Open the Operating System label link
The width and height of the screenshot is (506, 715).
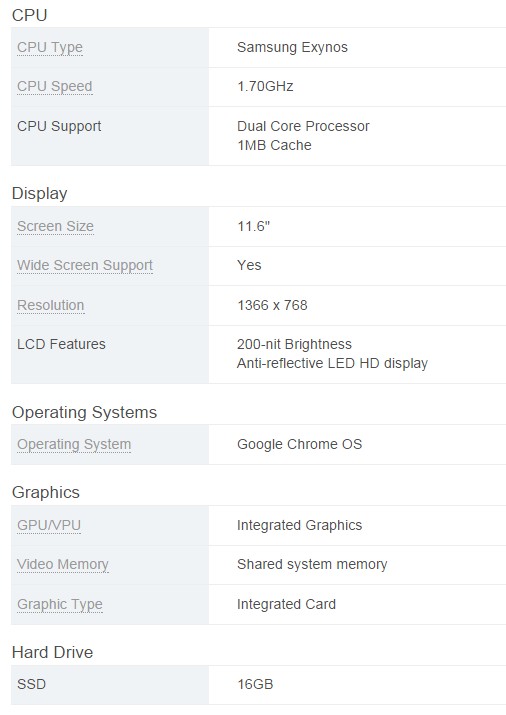coord(74,445)
